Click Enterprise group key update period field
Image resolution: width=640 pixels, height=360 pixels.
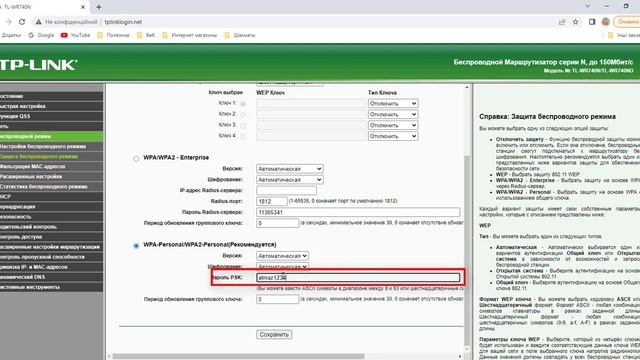click(278, 223)
